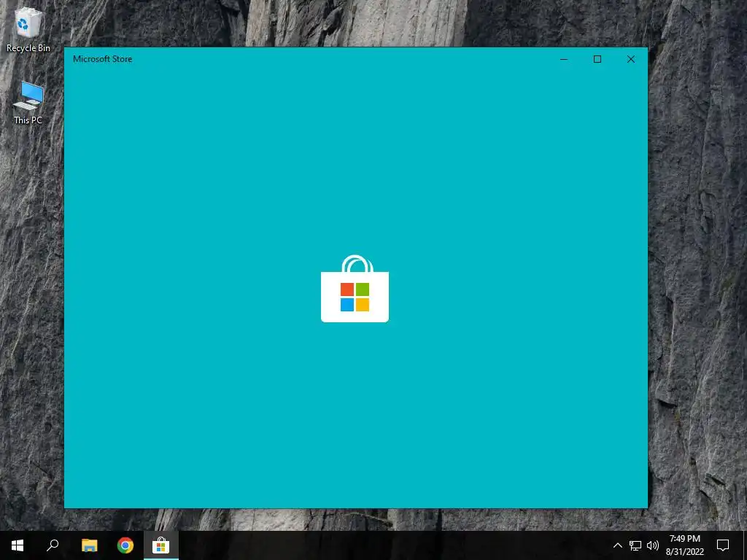Screen dimensions: 747x560
Task: Click the Microsoft Store title text
Action: tap(102, 59)
